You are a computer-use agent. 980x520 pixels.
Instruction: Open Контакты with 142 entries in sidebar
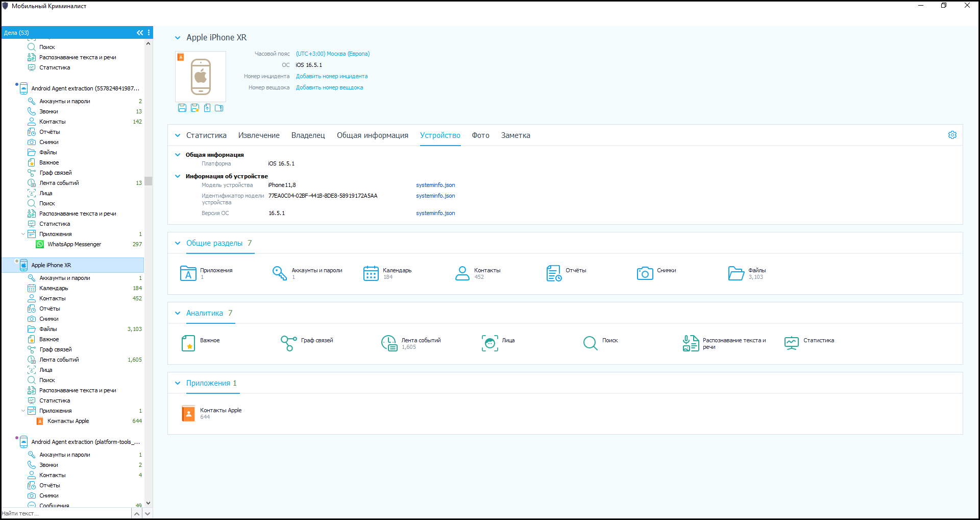point(73,122)
